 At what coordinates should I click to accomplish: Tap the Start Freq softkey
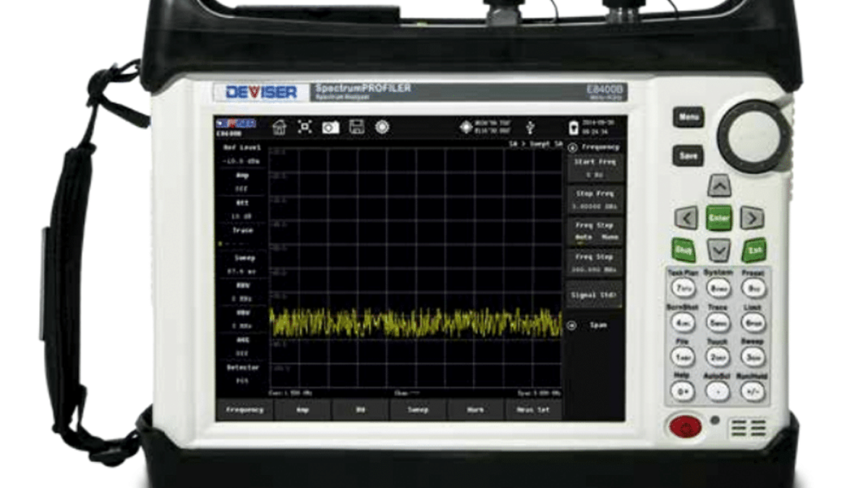pyautogui.click(x=594, y=168)
